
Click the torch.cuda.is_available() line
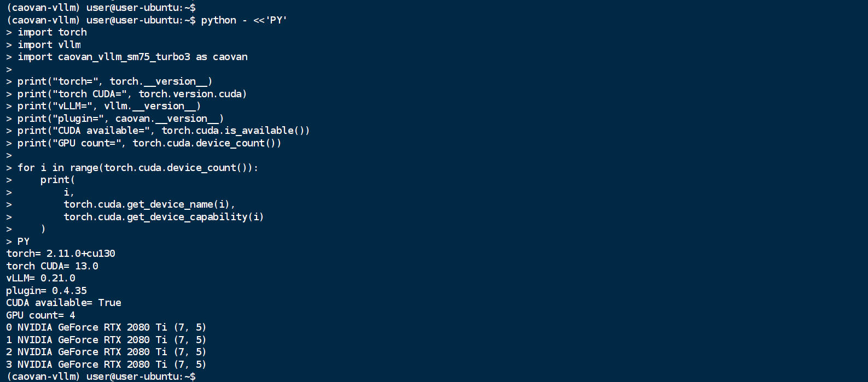tap(164, 131)
